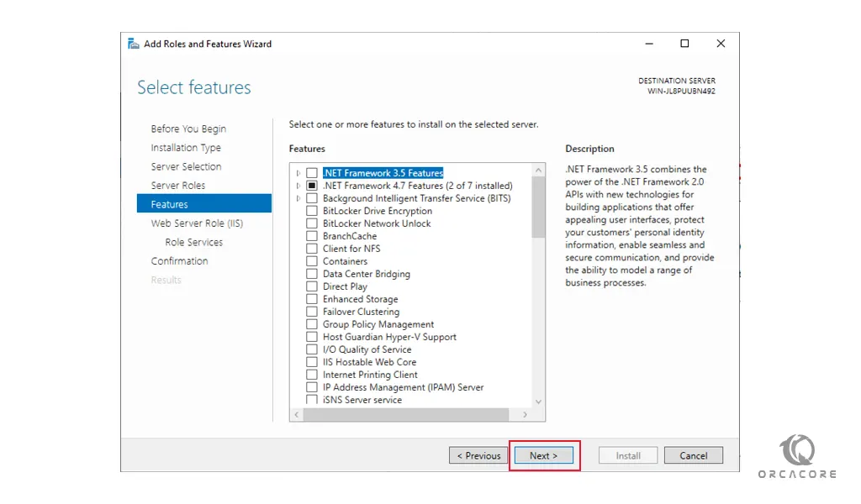Check IP Address Management (IPAM) Server checkbox
The width and height of the screenshot is (861, 504).
pos(311,387)
